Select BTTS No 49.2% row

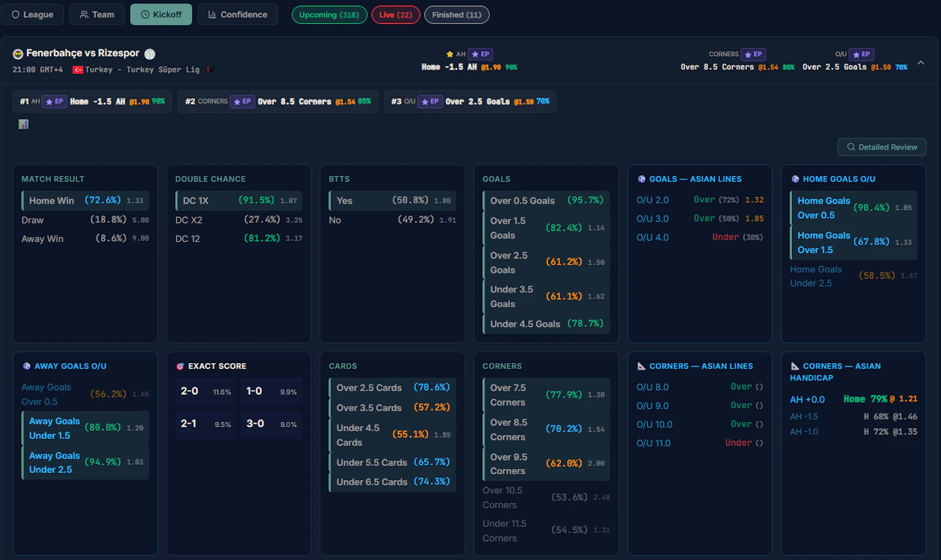pos(392,220)
